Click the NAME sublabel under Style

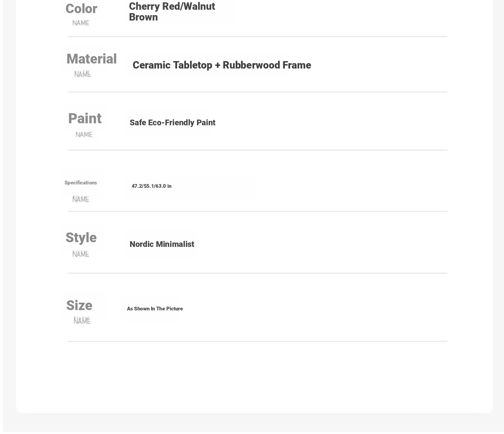pyautogui.click(x=81, y=254)
